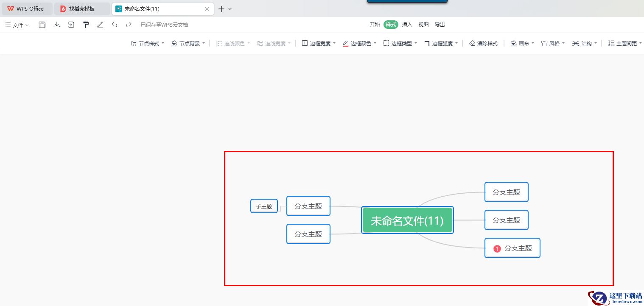This screenshot has height=306, width=644.
Task: Open the 节点背景 fill color menu
Action: coord(188,43)
